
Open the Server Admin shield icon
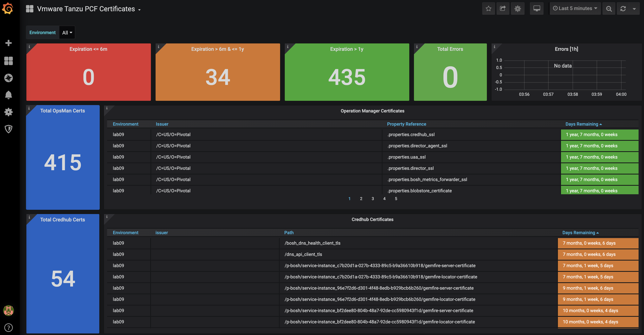[x=9, y=129]
